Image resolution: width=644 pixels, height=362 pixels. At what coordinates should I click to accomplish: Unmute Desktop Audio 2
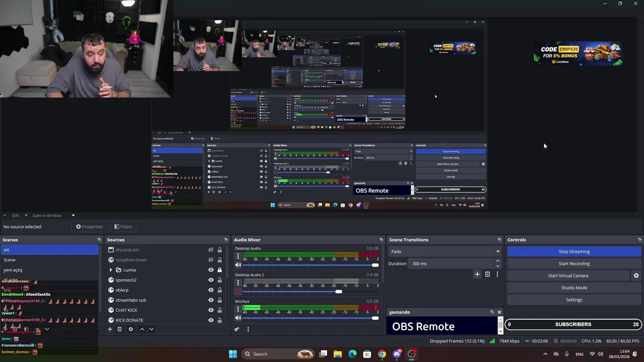(x=238, y=292)
